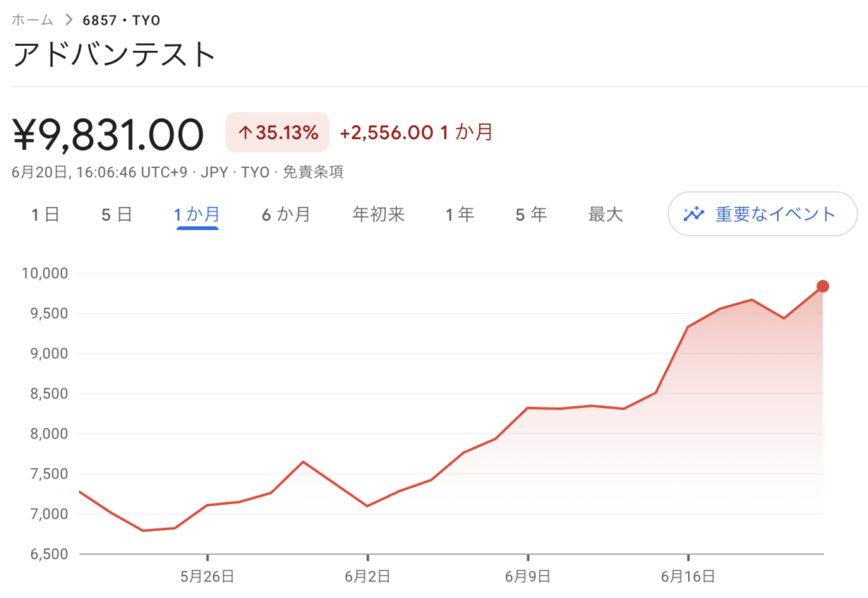This screenshot has height=598, width=868.
Task: Select the 5日 time range tab
Action: point(117,215)
